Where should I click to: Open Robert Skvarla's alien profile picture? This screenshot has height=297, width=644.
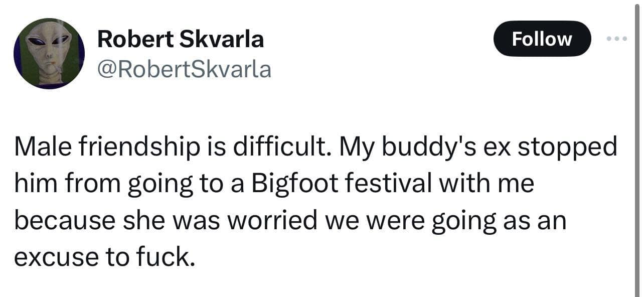tap(49, 54)
